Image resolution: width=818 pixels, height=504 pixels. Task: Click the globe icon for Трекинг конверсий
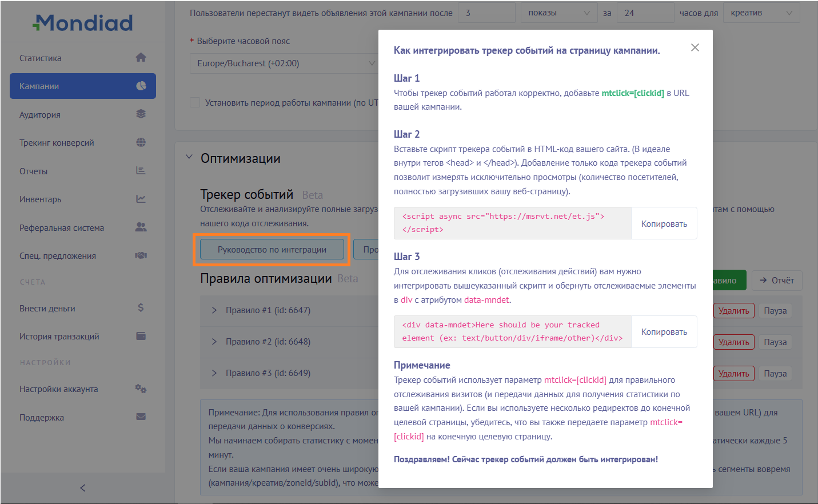141,142
